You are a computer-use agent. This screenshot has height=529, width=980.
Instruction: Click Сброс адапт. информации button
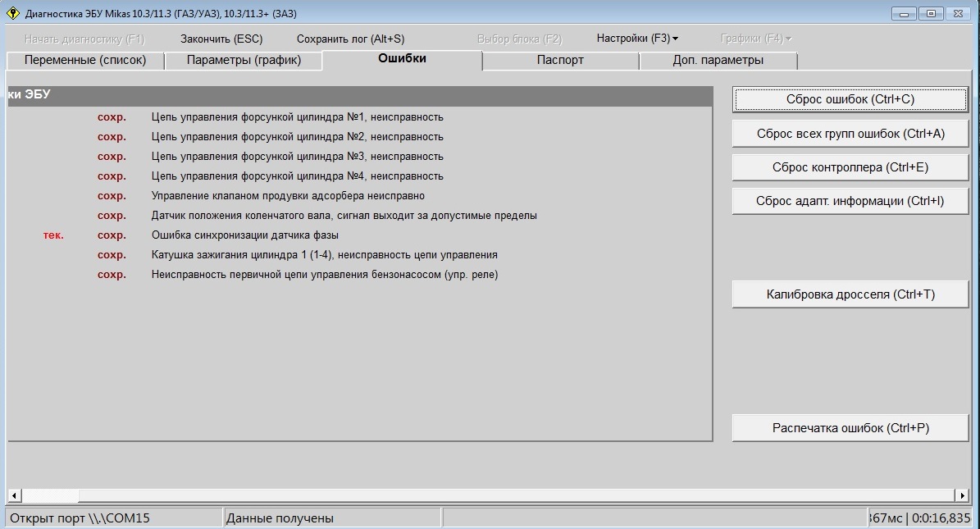click(850, 201)
